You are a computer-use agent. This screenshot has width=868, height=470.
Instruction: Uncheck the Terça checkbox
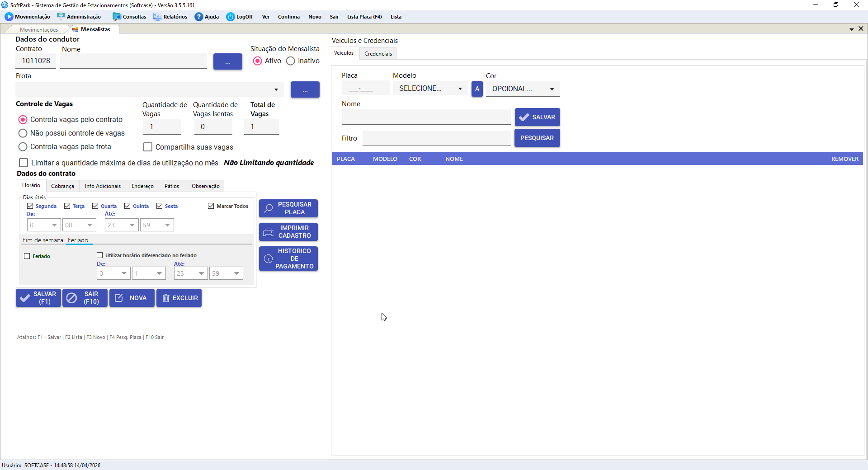tap(67, 206)
